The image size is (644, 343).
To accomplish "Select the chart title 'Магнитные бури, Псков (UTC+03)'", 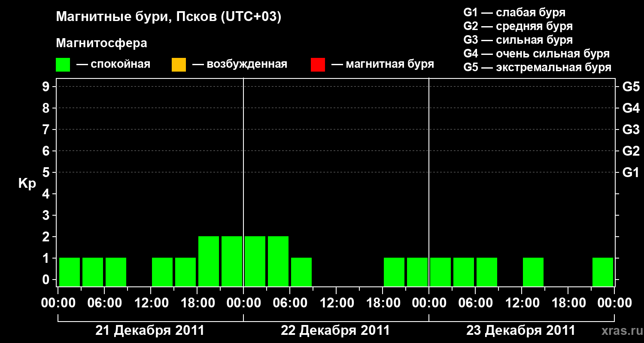I will click(169, 17).
